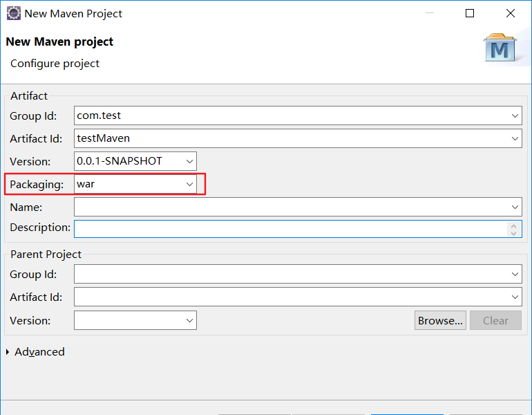Open the artifact Group Id dropdown arrow

pyautogui.click(x=515, y=116)
